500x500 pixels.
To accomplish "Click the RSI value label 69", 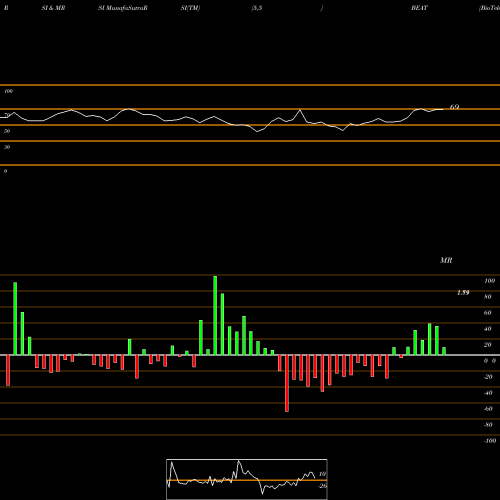I will coord(454,107).
